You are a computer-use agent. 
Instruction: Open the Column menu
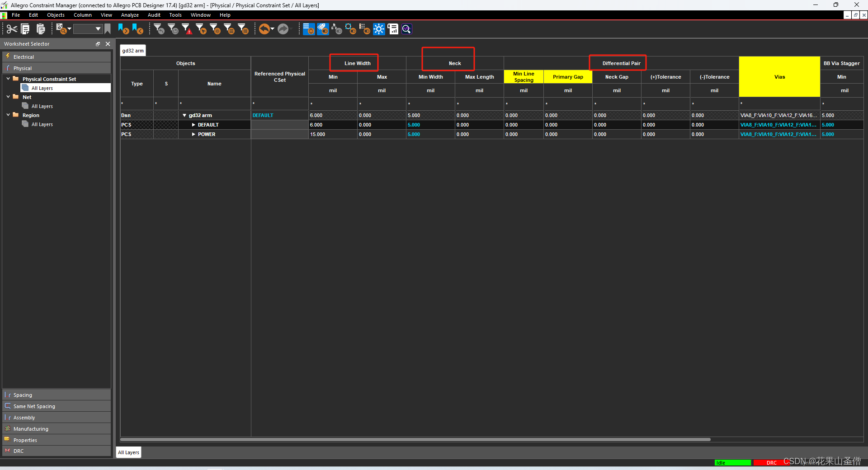(83, 15)
